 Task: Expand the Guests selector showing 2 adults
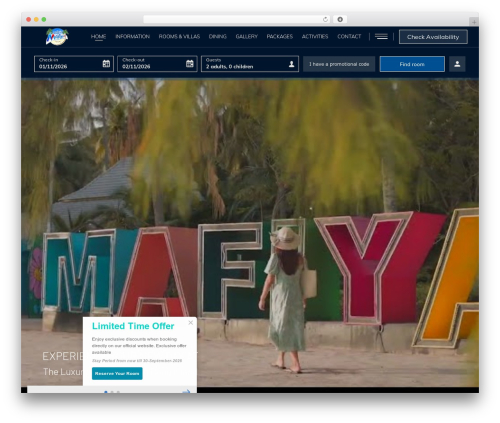pyautogui.click(x=250, y=64)
